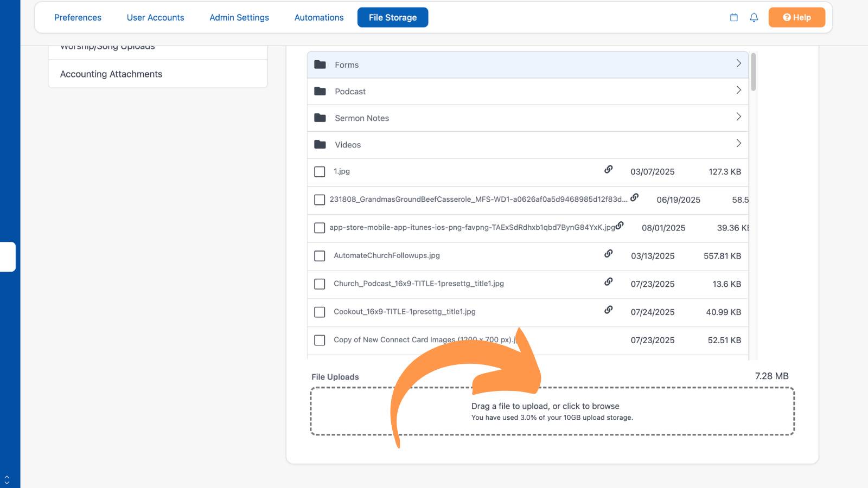Screen dimensions: 868x488
Task: Select the File Storage tab
Action: click(393, 17)
